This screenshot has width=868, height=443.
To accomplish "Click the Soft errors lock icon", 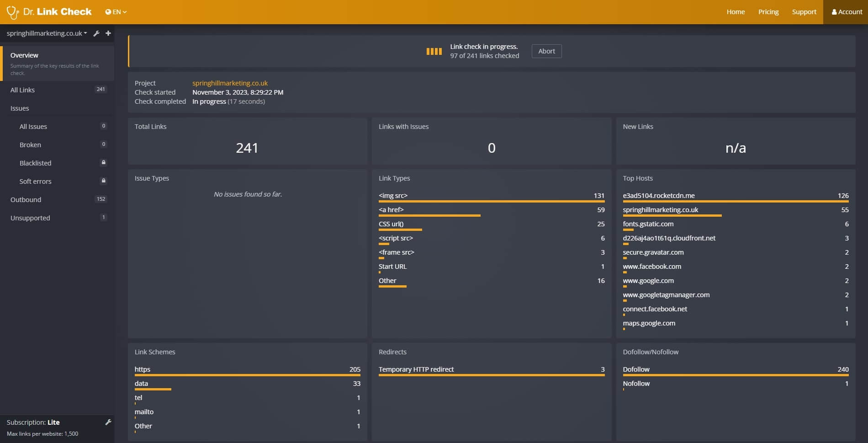I will (104, 181).
